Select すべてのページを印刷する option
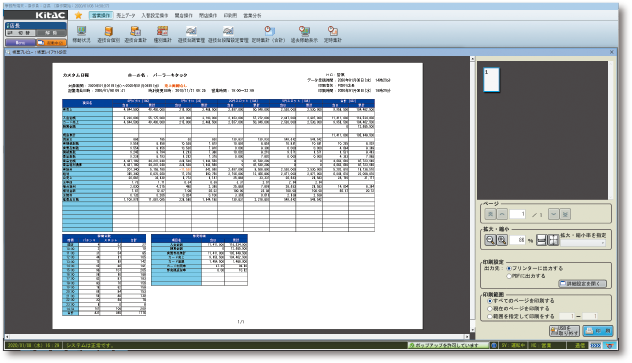This screenshot has height=363, width=632. [521, 301]
